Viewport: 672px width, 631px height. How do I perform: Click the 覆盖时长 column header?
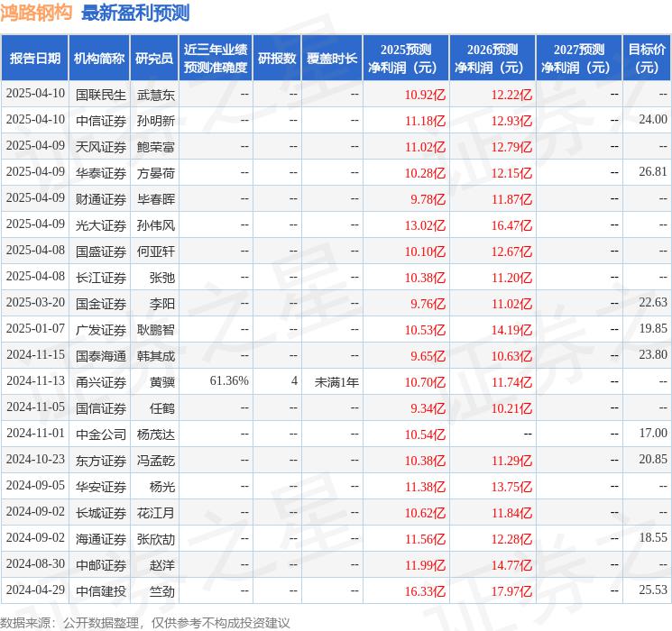[332, 59]
